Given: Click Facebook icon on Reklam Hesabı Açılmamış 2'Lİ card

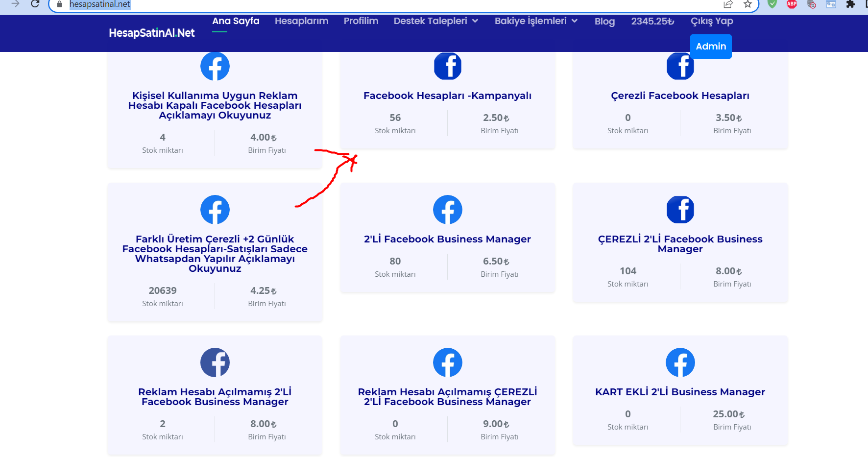Looking at the screenshot, I should [x=215, y=362].
